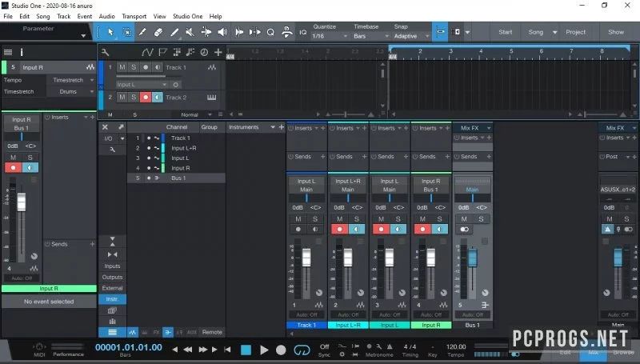The width and height of the screenshot is (640, 364).
Task: Adjust the Input R pan slider in channel 4
Action: [431, 198]
